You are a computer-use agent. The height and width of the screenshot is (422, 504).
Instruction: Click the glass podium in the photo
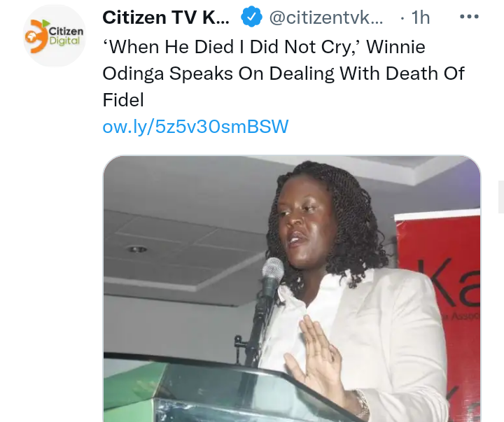[x=225, y=391]
